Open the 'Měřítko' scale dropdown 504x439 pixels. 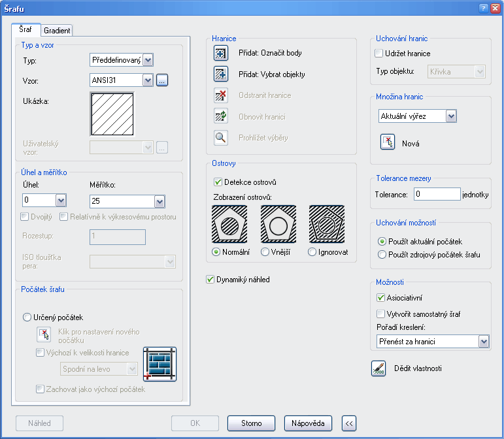tap(159, 201)
